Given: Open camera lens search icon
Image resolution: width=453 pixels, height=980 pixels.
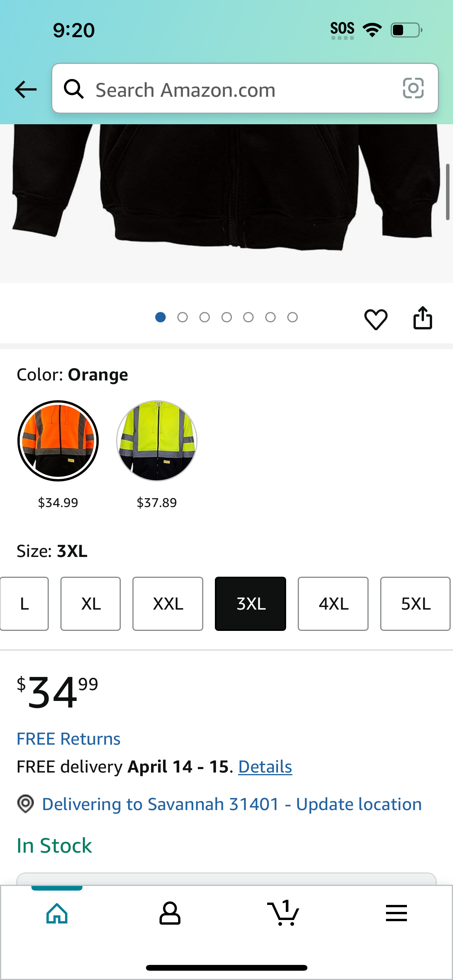Looking at the screenshot, I should point(413,88).
